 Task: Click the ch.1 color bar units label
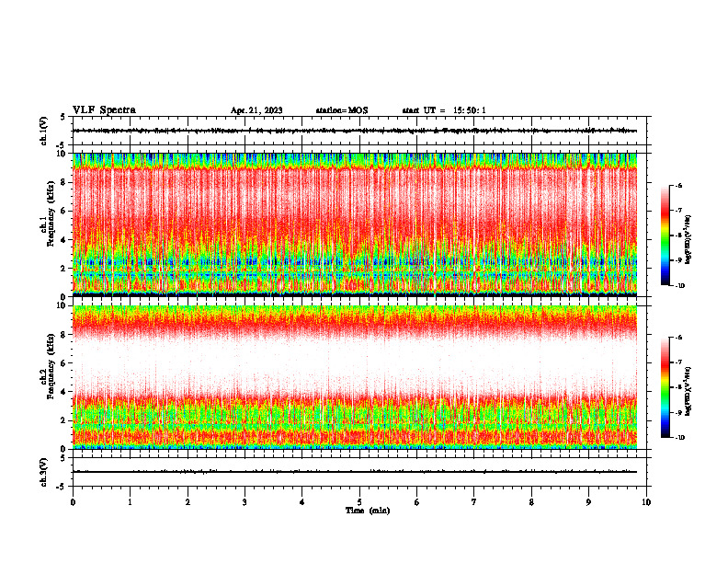pos(688,239)
